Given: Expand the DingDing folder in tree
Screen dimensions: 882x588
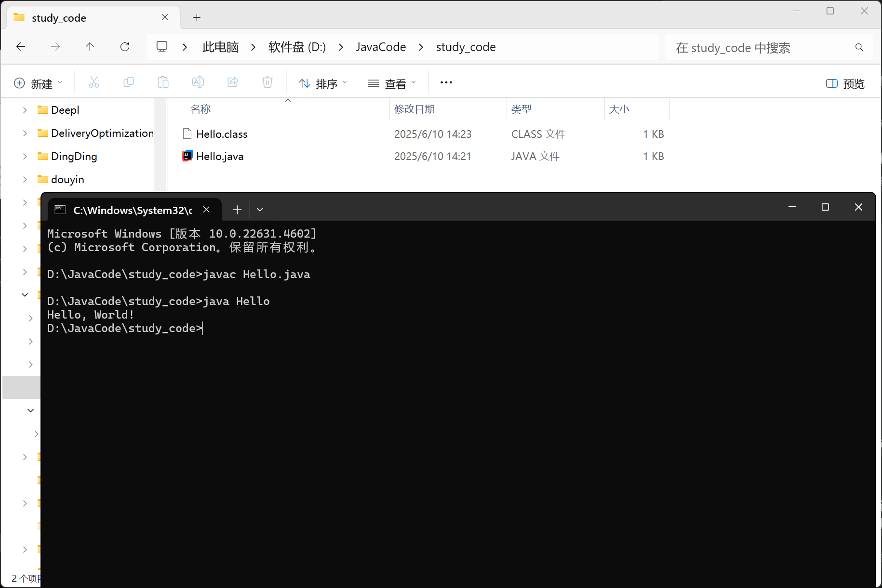Looking at the screenshot, I should tap(25, 156).
